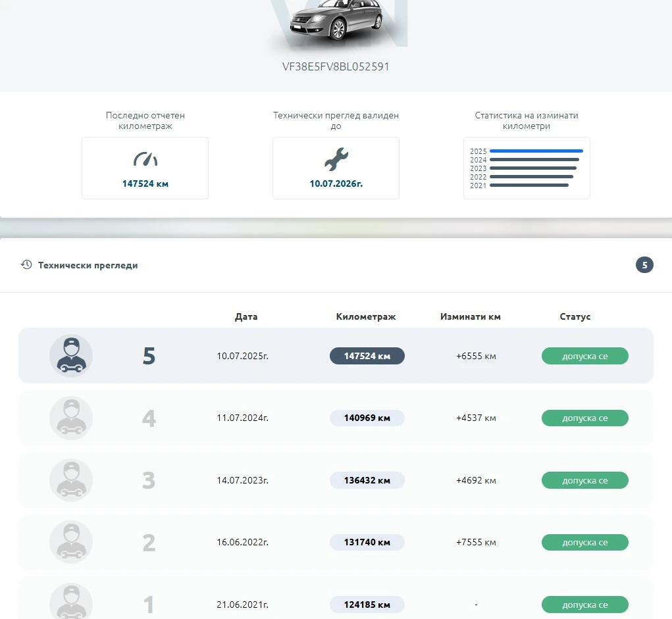Click the 136432 км mileage pill

pos(367,480)
